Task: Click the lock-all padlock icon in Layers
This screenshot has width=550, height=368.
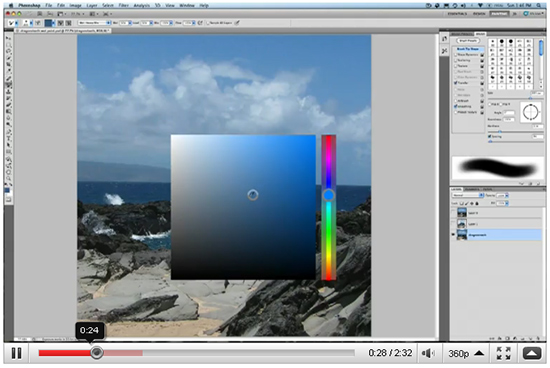Action: [x=477, y=203]
